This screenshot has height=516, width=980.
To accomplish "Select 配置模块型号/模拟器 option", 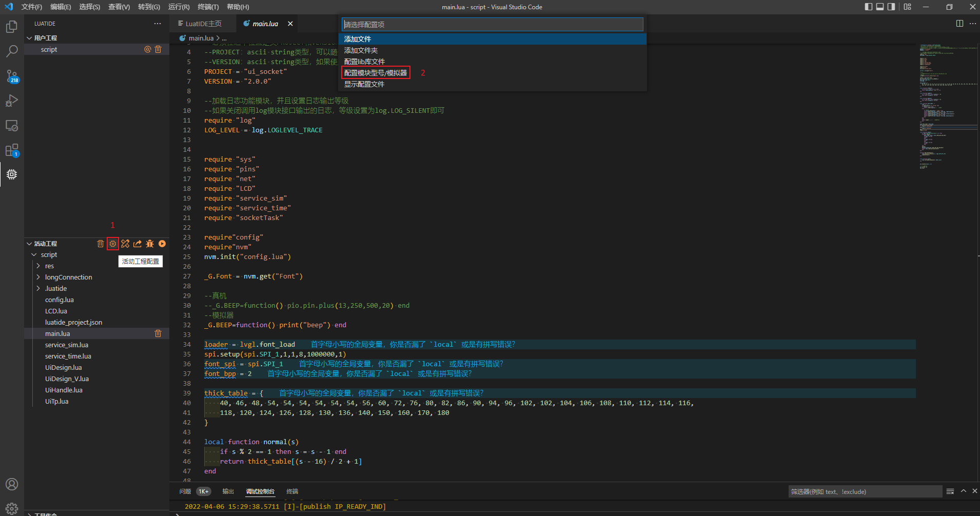I will point(492,73).
